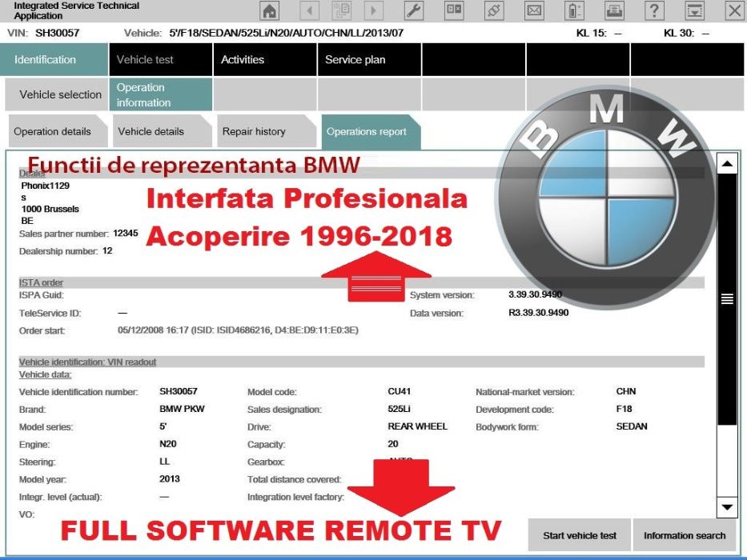Open the envelope message icon
This screenshot has height=560, width=747.
[x=534, y=10]
